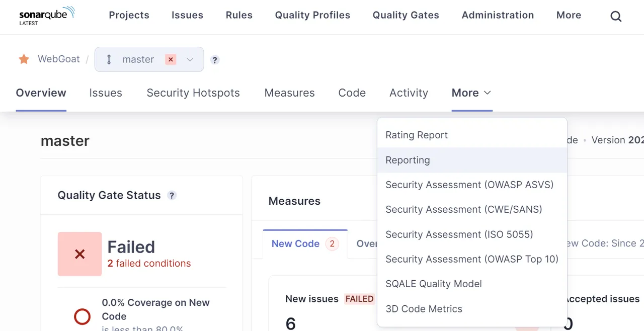Click the master branch heading
The image size is (644, 331).
[x=65, y=141]
